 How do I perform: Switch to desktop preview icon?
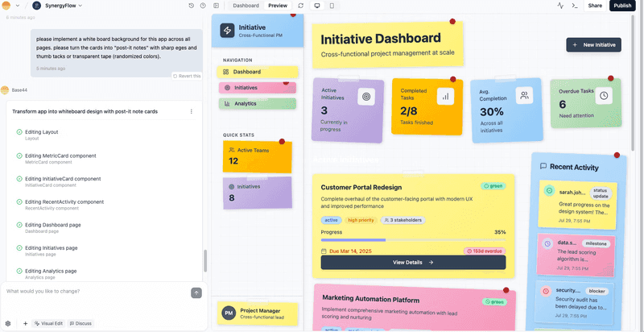[317, 6]
